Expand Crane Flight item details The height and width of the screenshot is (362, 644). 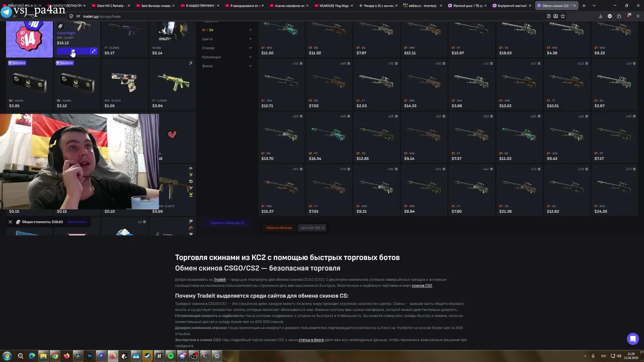(94, 51)
